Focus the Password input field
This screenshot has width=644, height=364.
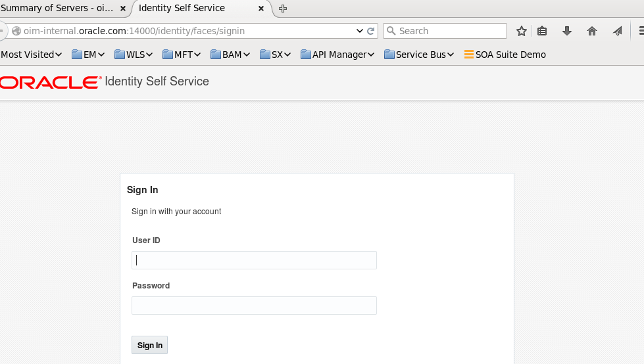(x=254, y=306)
